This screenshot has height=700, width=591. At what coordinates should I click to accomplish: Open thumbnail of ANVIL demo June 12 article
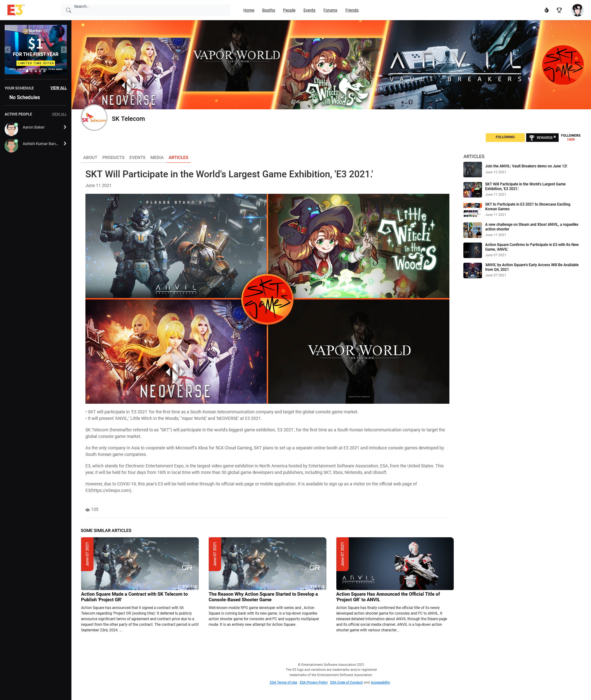point(472,170)
